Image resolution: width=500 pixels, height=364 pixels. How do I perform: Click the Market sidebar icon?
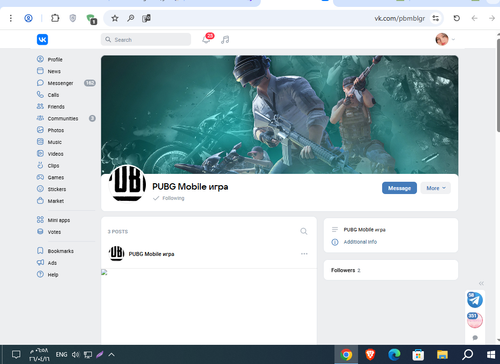40,201
